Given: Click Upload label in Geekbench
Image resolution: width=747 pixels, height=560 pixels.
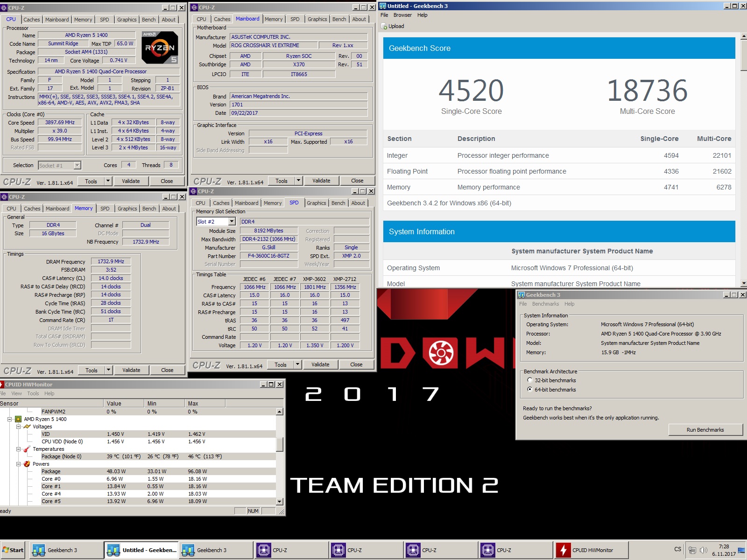Looking at the screenshot, I should tap(396, 26).
